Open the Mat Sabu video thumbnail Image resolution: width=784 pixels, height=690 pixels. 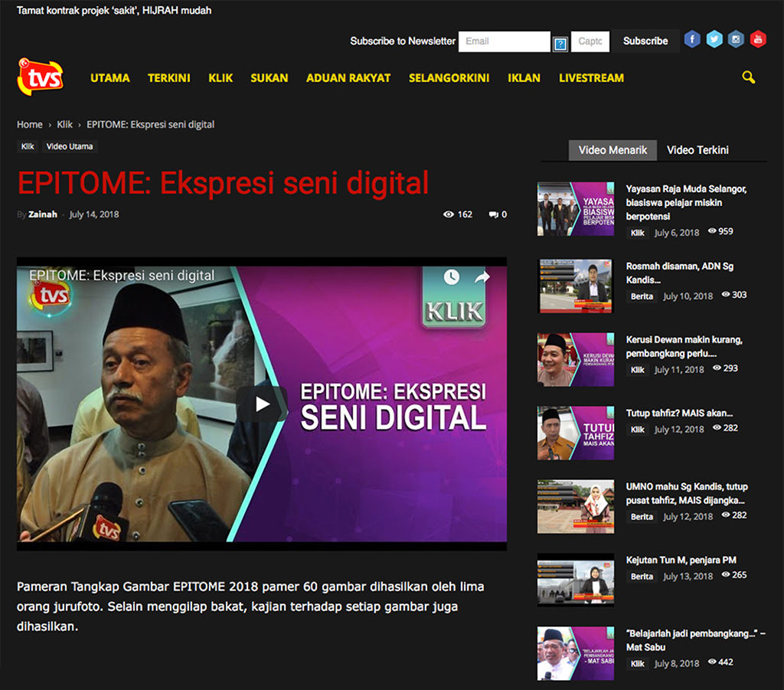(x=576, y=653)
